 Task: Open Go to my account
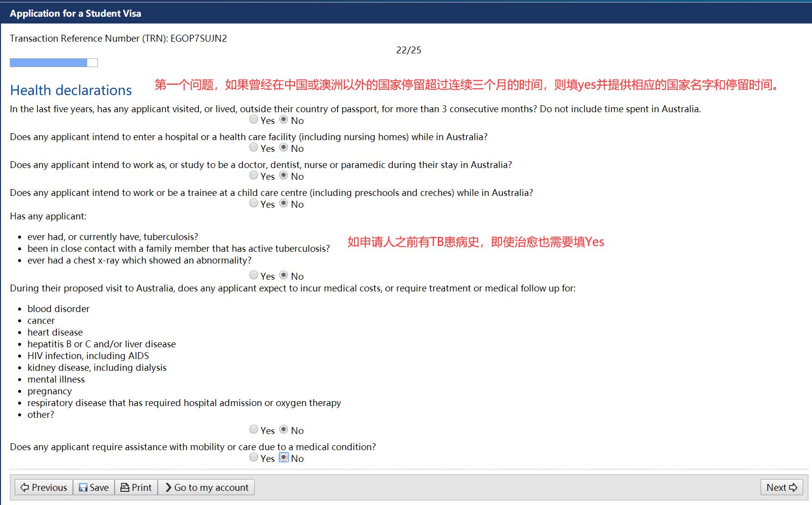(x=206, y=487)
